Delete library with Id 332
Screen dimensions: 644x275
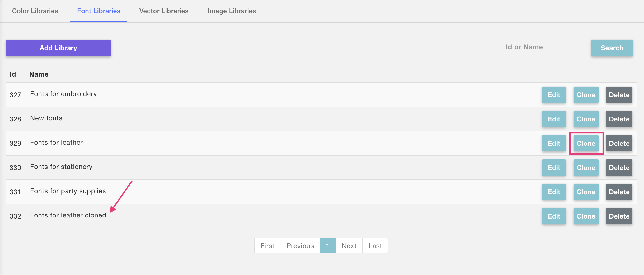tap(619, 216)
